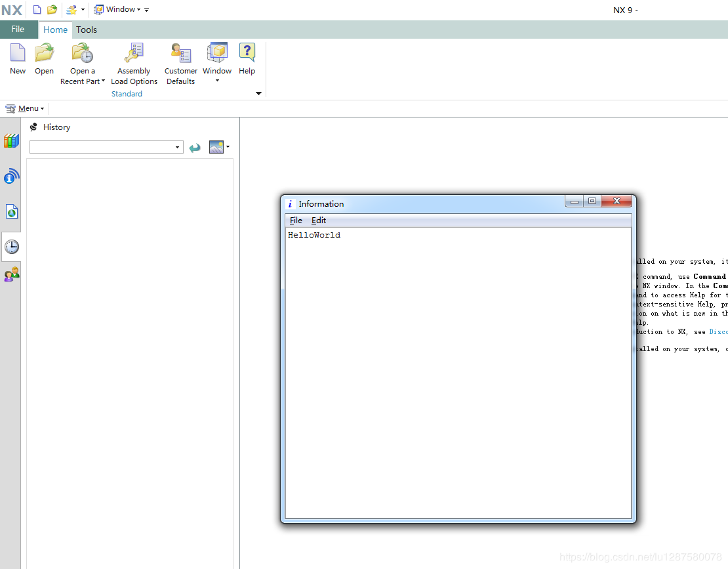Click the Standard group label
Viewport: 728px width, 569px height.
click(x=127, y=94)
